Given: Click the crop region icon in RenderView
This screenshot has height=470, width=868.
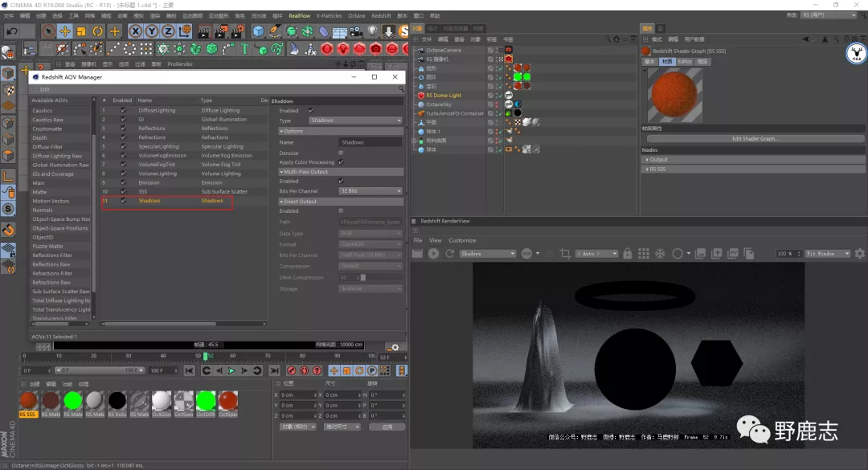Looking at the screenshot, I should (x=565, y=254).
